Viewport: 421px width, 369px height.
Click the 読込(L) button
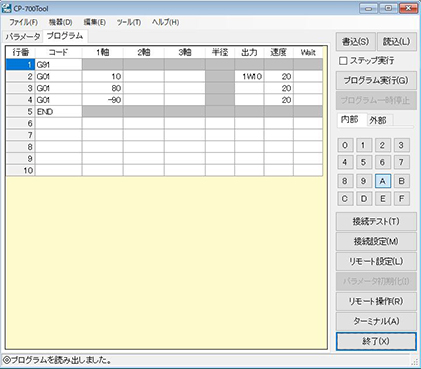click(x=397, y=42)
